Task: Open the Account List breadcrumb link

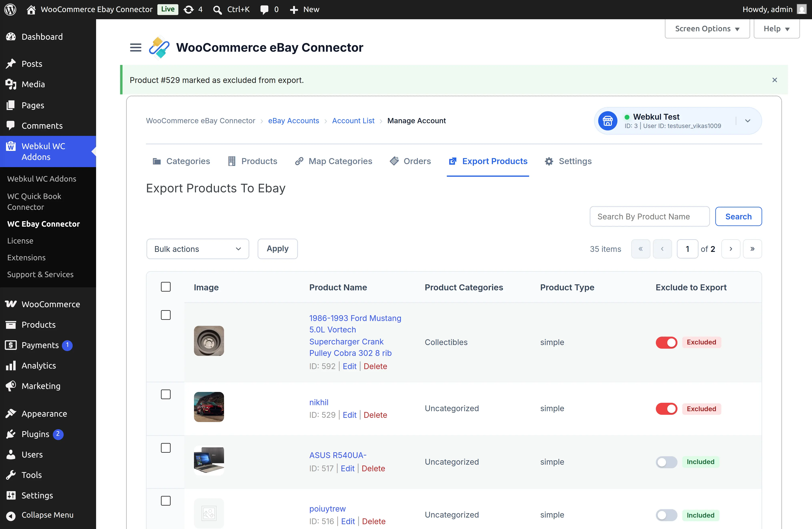Action: tap(353, 121)
